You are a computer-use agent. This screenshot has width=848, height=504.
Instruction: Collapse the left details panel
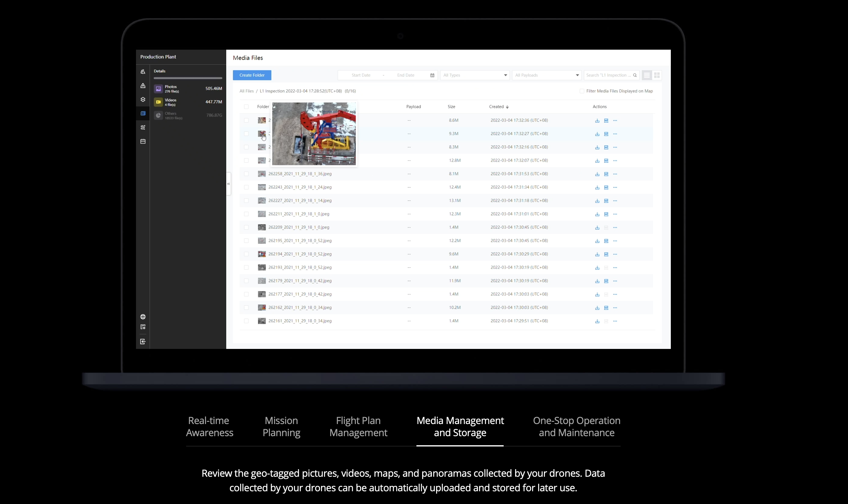pyautogui.click(x=229, y=184)
